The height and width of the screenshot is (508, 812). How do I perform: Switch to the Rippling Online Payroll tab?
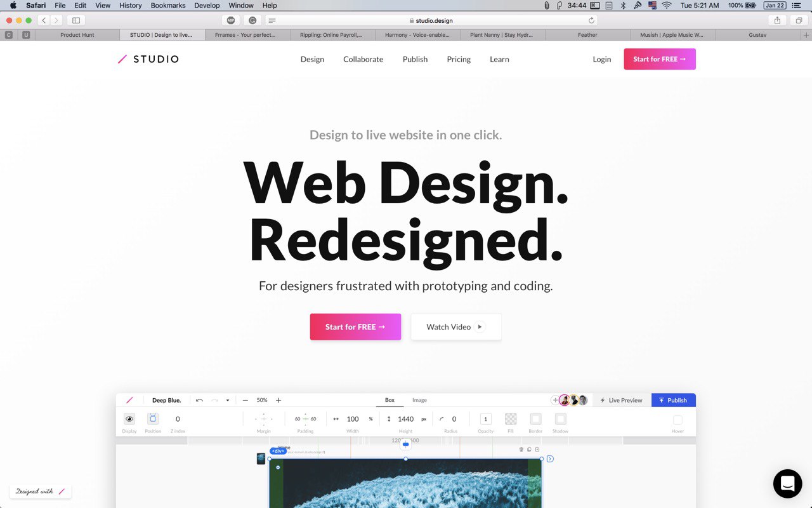click(332, 35)
